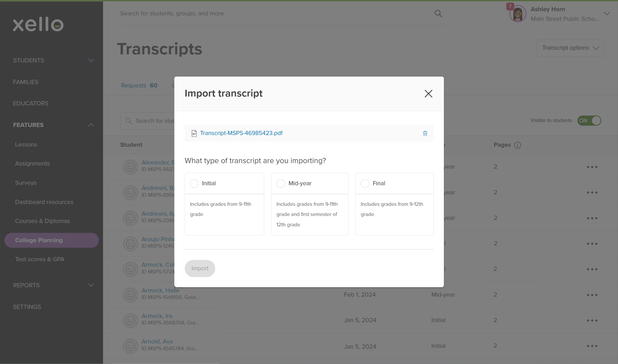The height and width of the screenshot is (364, 618).
Task: Open the three-dot menu for Alexander row
Action: pyautogui.click(x=592, y=167)
